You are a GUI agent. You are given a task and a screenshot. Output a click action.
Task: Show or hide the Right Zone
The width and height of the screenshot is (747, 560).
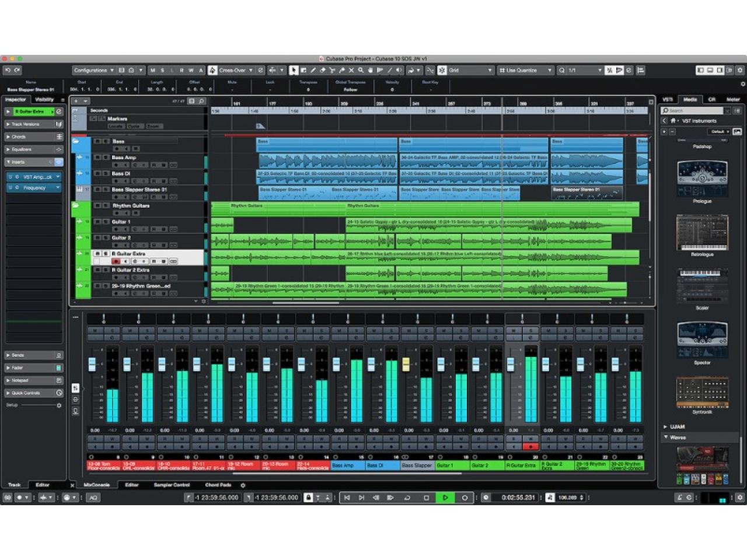click(x=720, y=70)
